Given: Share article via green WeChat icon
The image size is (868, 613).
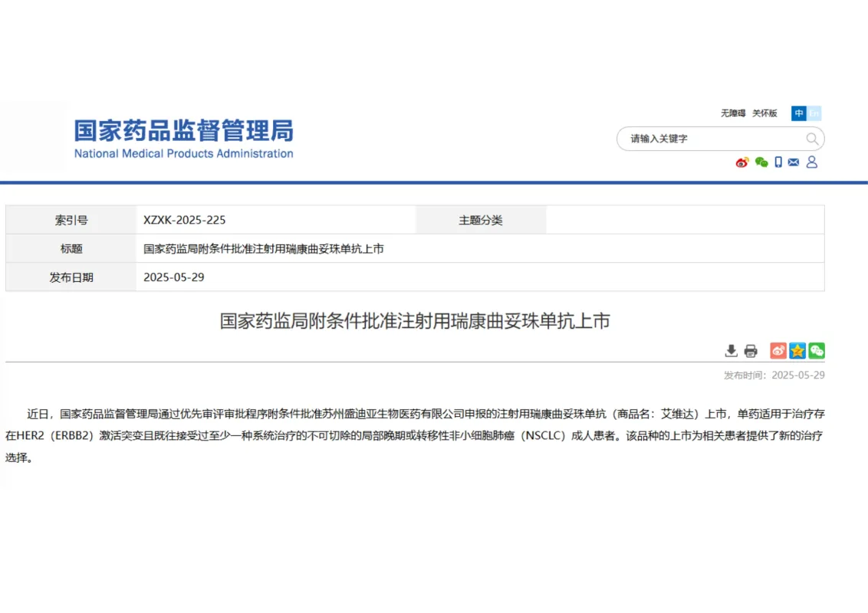Looking at the screenshot, I should [x=817, y=351].
